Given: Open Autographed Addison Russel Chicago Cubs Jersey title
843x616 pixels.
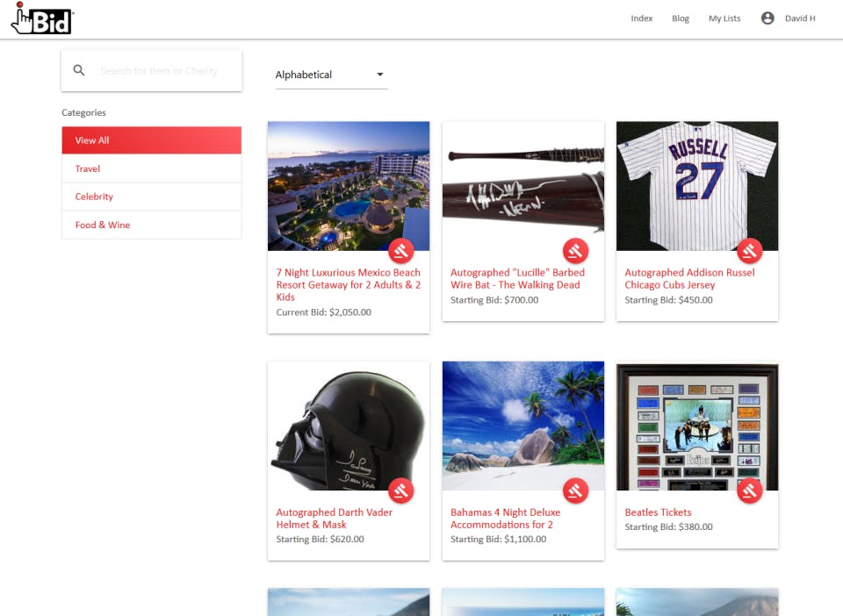Looking at the screenshot, I should click(x=690, y=279).
